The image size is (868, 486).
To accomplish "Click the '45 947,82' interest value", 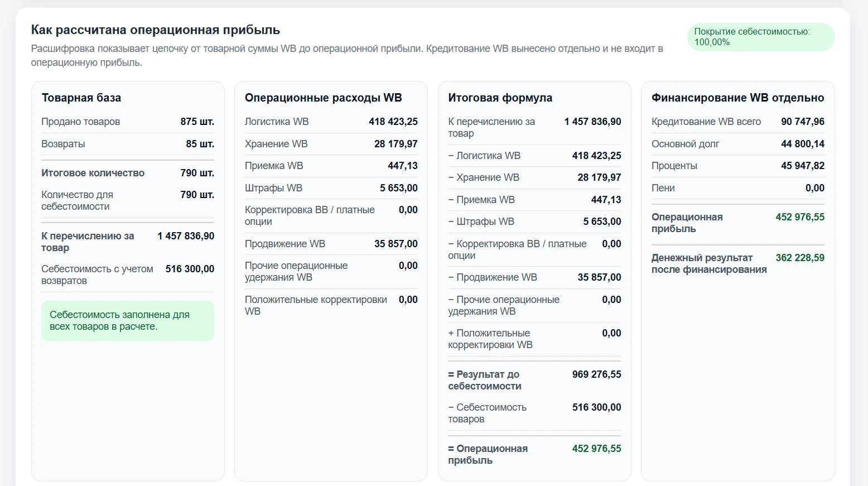I will tap(803, 166).
